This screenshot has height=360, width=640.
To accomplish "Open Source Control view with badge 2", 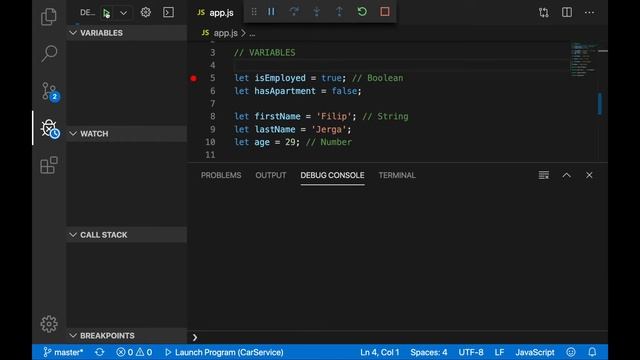I will click(x=50, y=91).
